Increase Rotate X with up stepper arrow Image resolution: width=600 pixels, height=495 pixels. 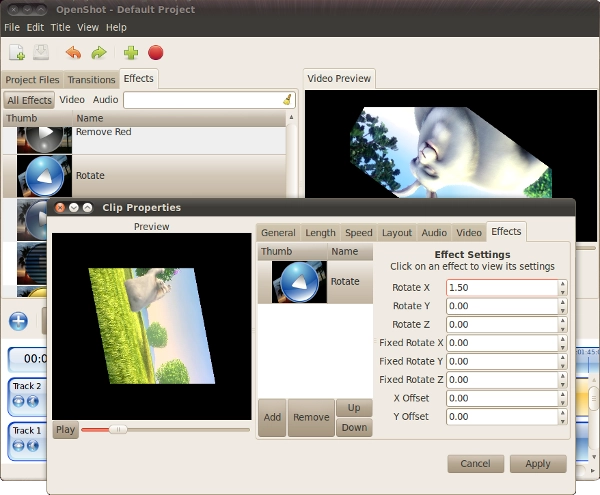pyautogui.click(x=562, y=284)
